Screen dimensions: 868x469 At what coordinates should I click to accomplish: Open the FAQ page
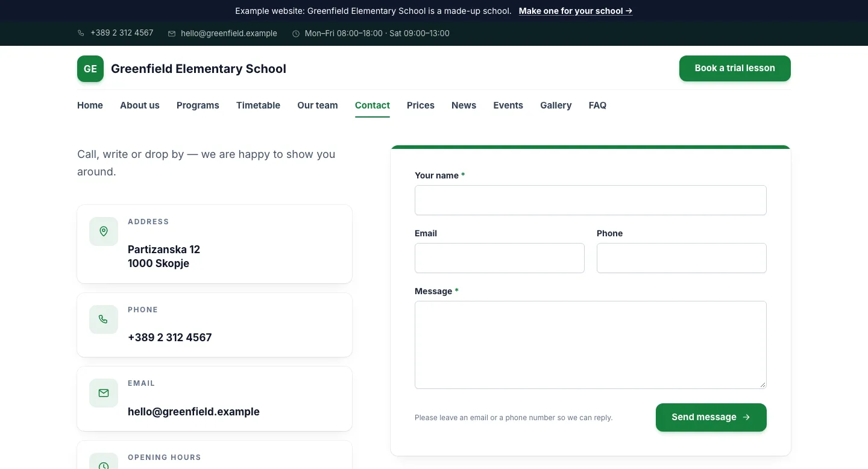click(x=597, y=105)
